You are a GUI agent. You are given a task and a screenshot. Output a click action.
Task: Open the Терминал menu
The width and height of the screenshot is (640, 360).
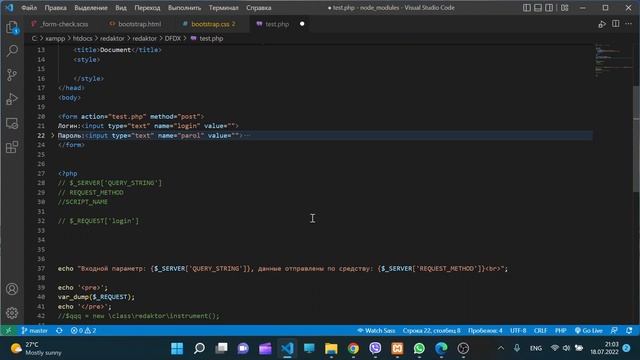pos(224,8)
